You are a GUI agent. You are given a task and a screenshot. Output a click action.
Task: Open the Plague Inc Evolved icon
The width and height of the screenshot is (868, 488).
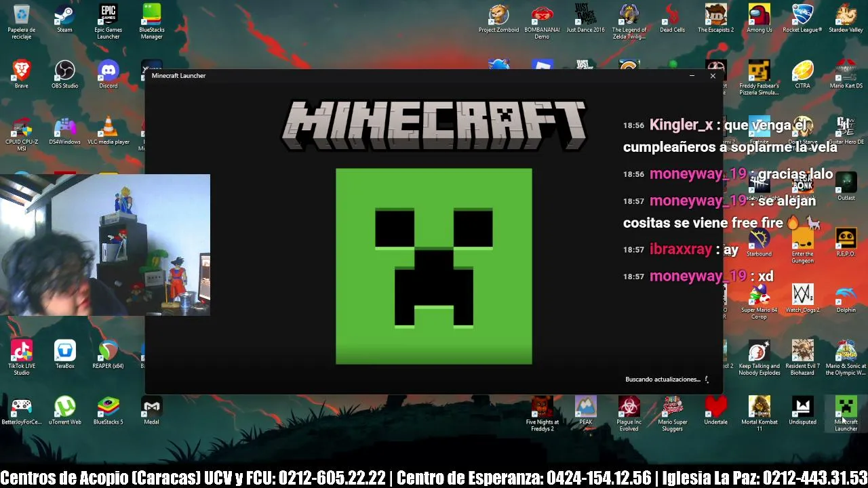click(629, 414)
